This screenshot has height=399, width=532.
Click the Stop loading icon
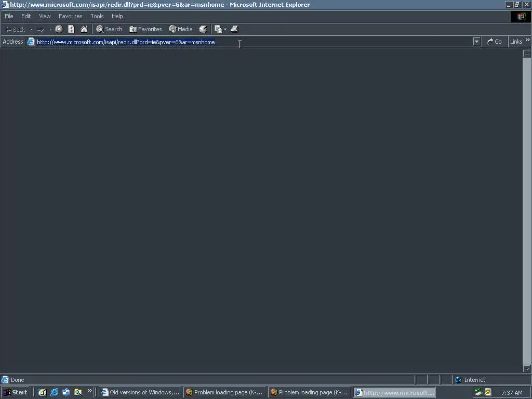click(59, 29)
